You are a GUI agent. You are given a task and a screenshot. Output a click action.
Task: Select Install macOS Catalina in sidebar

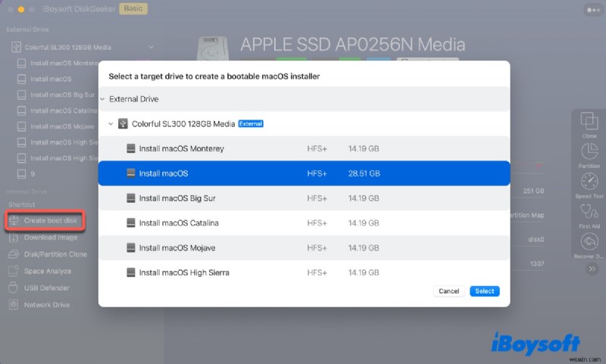click(64, 110)
